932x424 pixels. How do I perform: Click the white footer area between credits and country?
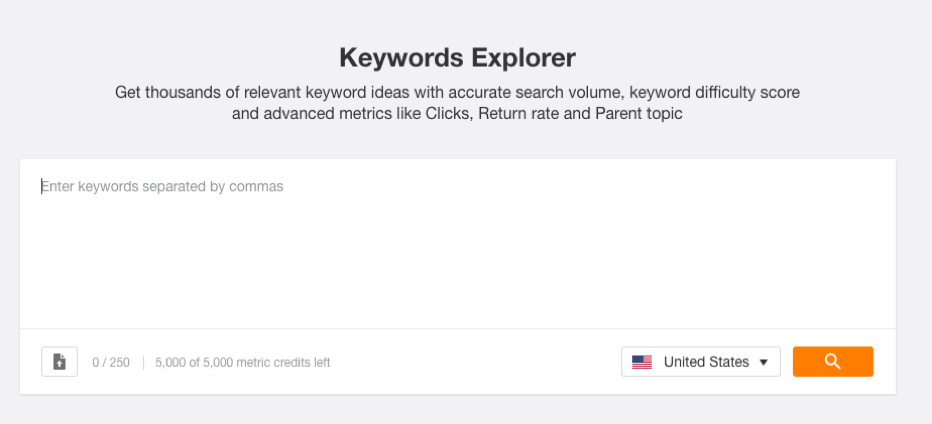click(x=476, y=362)
